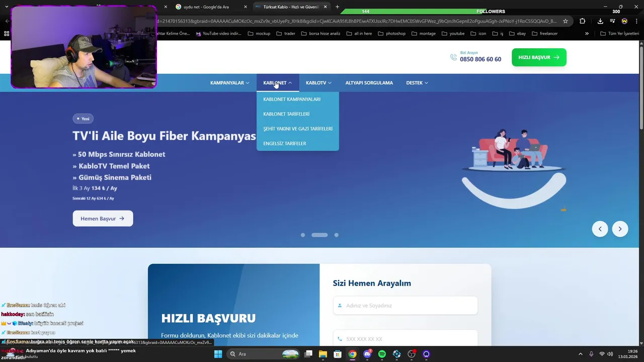
Task: Open the youtube bookmarks folder
Action: (453, 34)
